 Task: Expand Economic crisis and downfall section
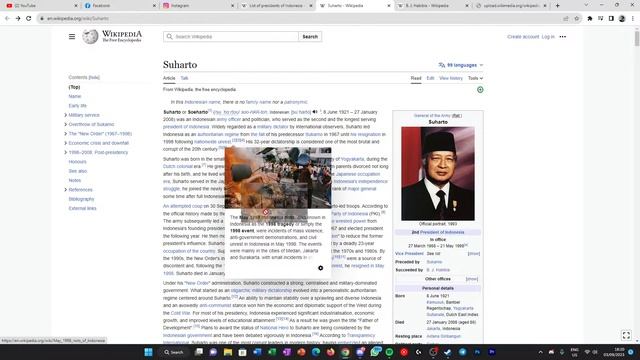65,143
